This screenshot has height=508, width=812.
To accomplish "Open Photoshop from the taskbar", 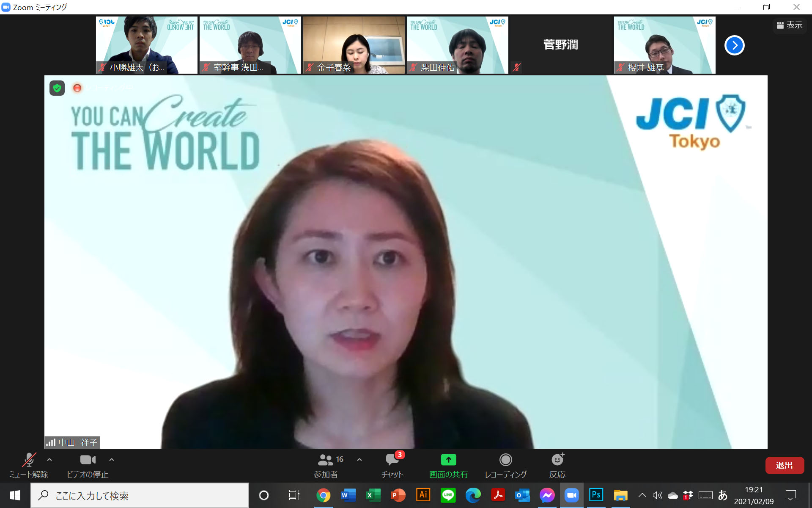I will 596,495.
